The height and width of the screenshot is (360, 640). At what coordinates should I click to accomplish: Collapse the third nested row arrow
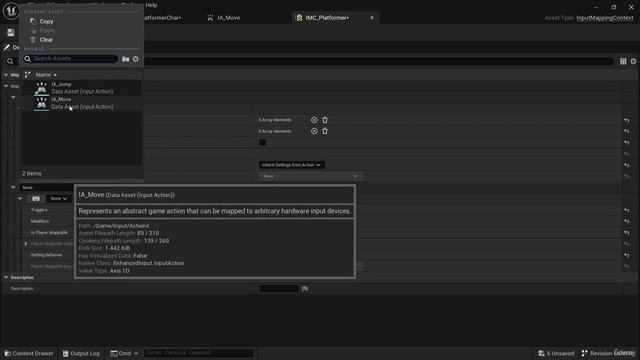click(13, 98)
